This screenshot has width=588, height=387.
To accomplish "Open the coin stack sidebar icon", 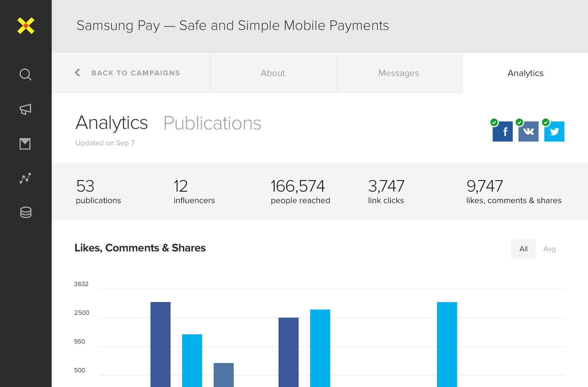I will [26, 212].
